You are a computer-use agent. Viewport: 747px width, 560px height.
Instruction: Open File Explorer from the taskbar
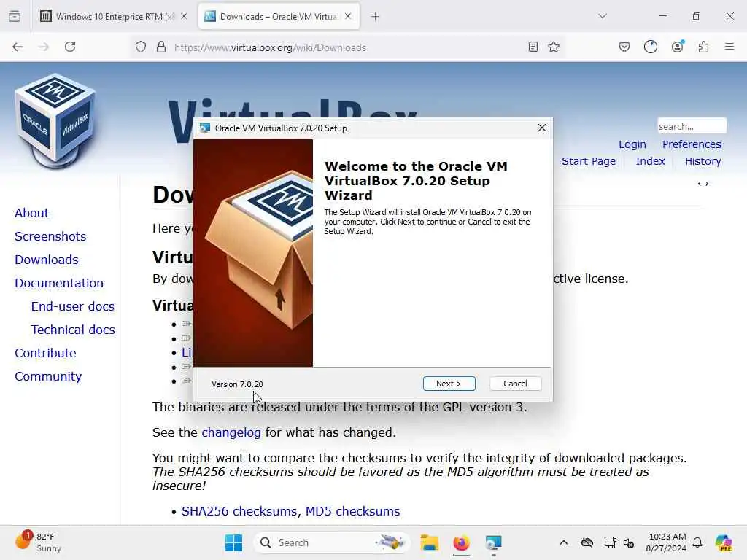click(429, 542)
